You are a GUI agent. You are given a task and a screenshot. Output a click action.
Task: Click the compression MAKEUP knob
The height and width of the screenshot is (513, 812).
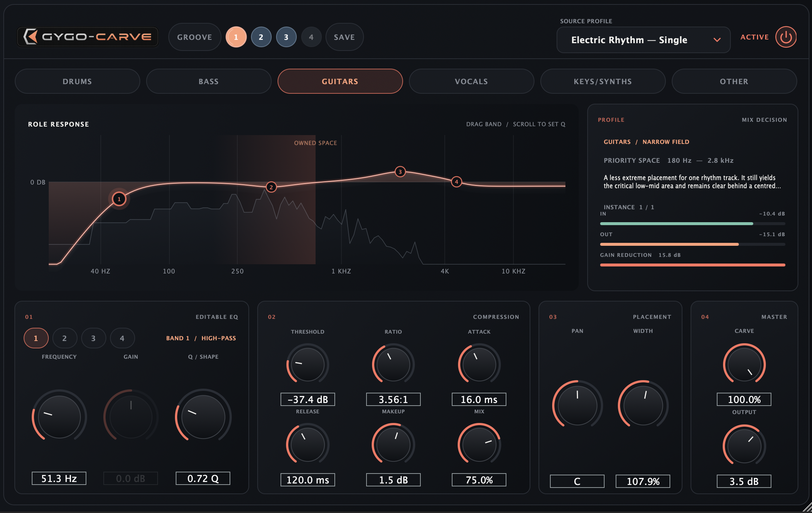click(x=393, y=444)
